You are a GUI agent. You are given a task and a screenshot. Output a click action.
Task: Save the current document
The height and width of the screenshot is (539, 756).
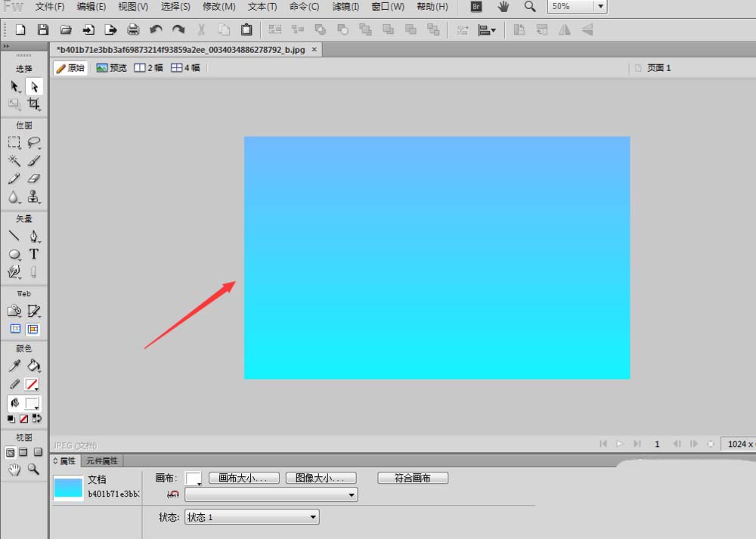click(43, 30)
